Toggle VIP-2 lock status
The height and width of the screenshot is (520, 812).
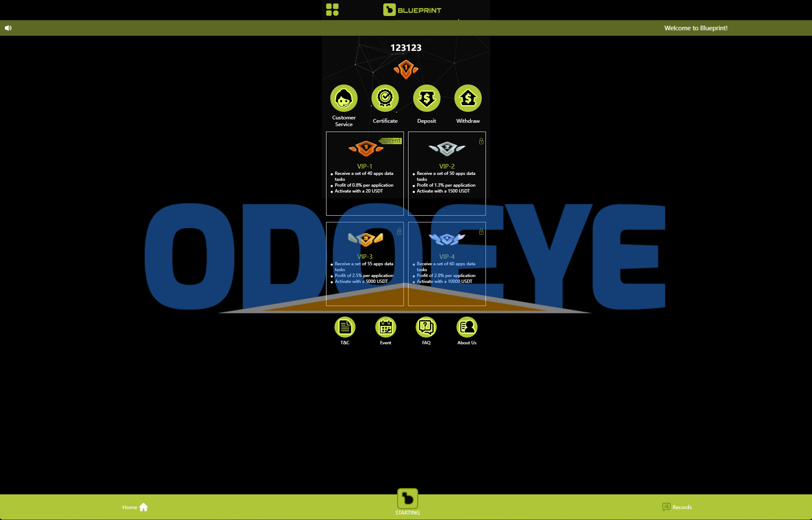(x=481, y=141)
